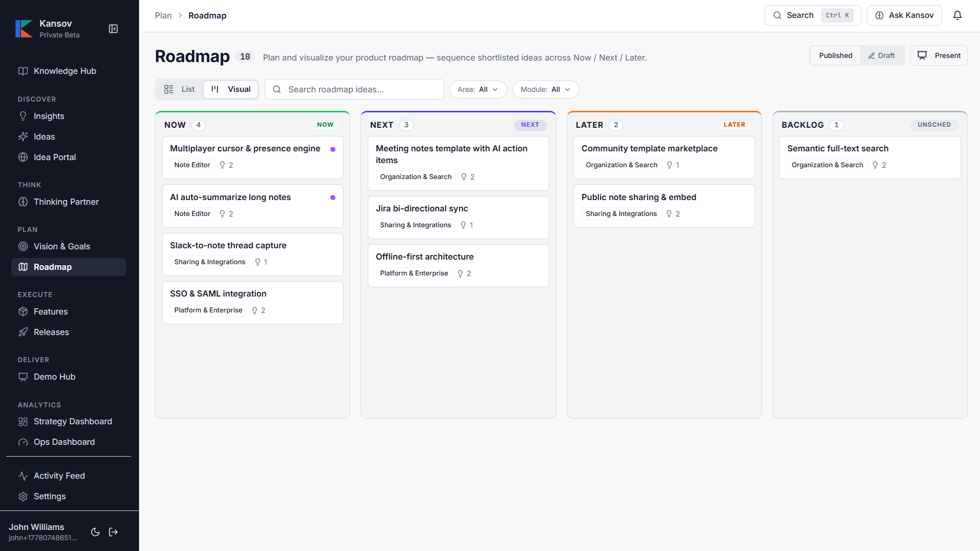Click Platform & Enterprise tag on SSO card
The width and height of the screenshot is (980, 551).
click(x=208, y=310)
